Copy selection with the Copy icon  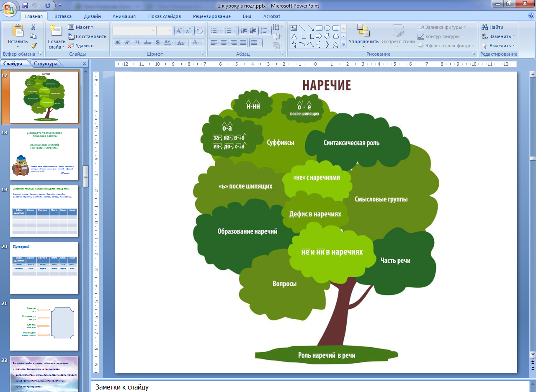(x=33, y=36)
